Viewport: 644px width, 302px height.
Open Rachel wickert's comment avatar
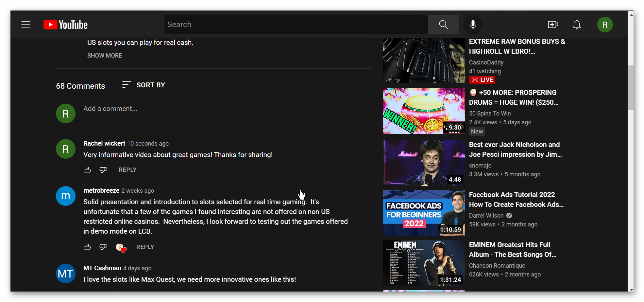(66, 149)
